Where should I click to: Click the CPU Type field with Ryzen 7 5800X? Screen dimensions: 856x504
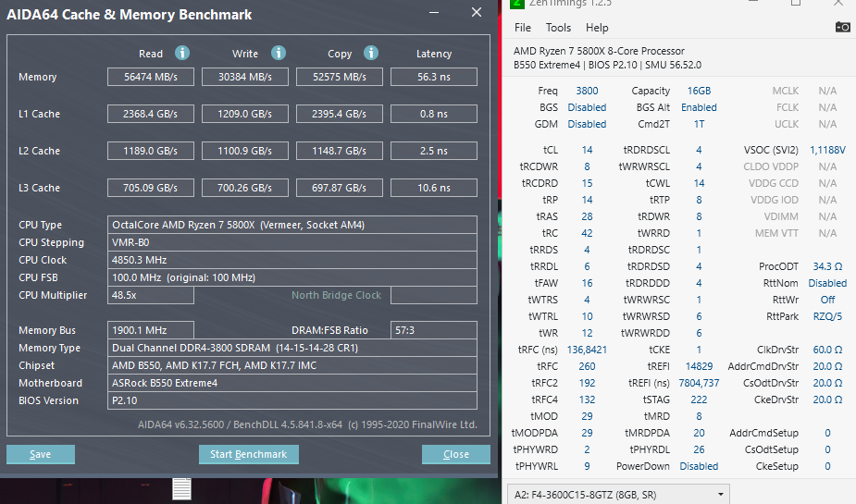coord(292,225)
